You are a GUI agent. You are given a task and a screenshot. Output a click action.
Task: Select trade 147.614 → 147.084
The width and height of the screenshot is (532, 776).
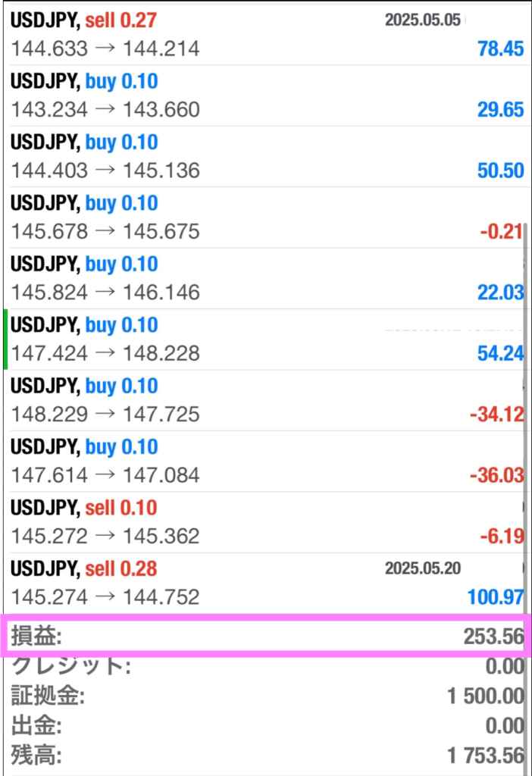click(x=266, y=461)
